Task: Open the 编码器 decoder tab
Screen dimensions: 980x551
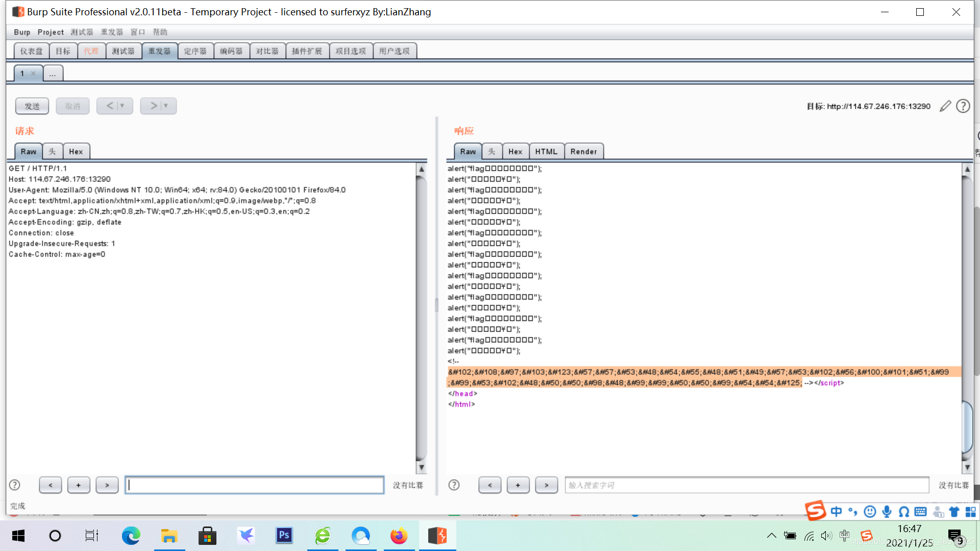Action: point(231,51)
